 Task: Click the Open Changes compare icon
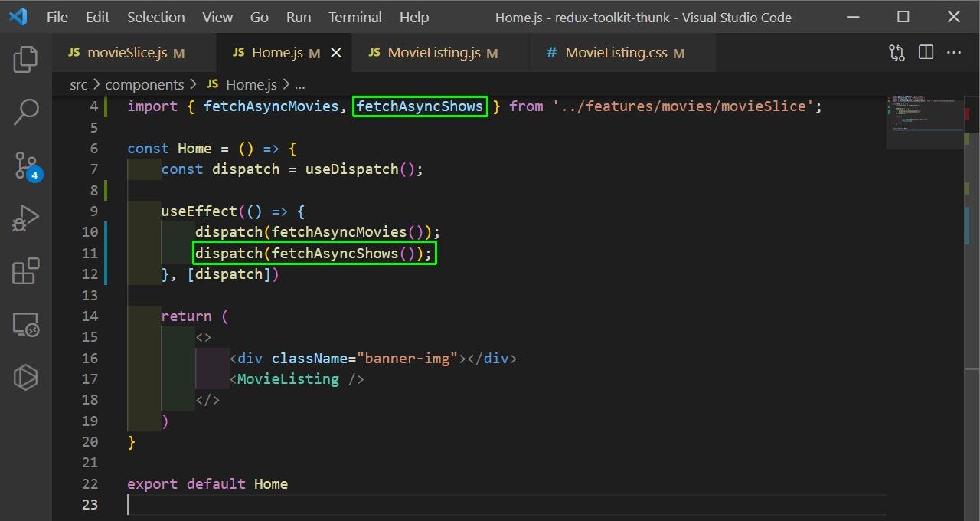(897, 53)
